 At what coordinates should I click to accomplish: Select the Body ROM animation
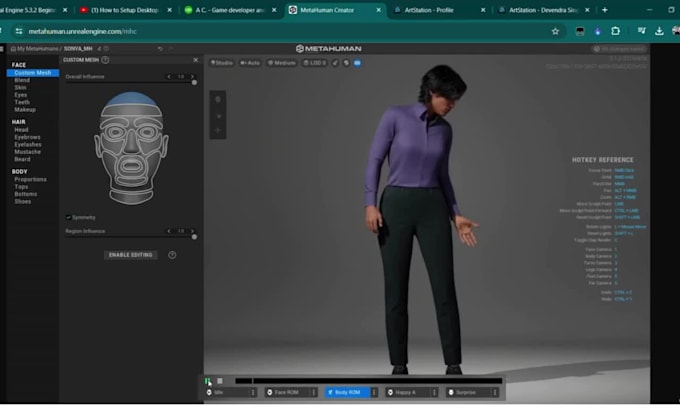click(x=347, y=392)
